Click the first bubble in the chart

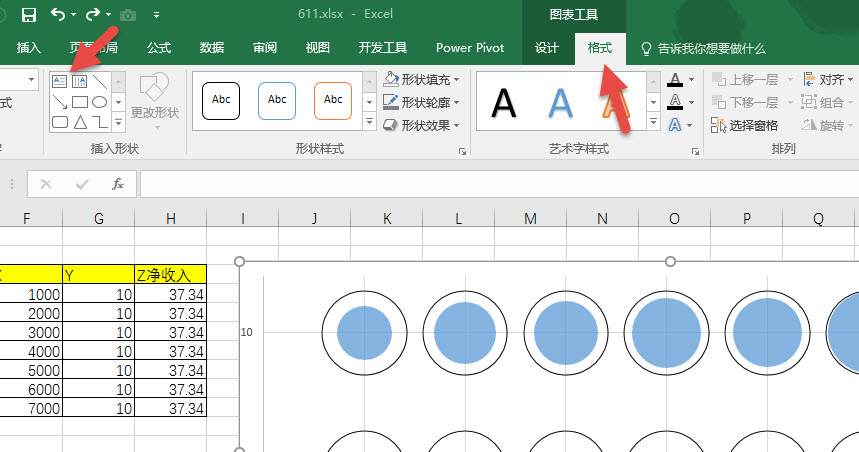[x=364, y=333]
